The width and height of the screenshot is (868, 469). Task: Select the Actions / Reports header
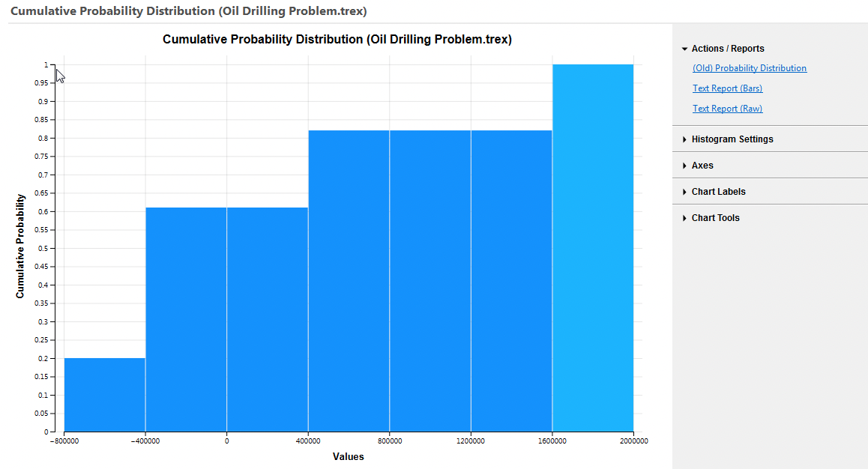(727, 48)
